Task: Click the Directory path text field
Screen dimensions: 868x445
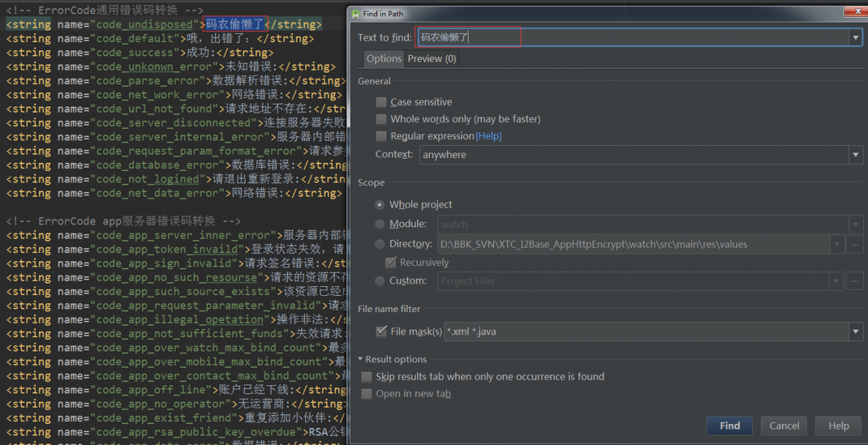Action: point(634,244)
